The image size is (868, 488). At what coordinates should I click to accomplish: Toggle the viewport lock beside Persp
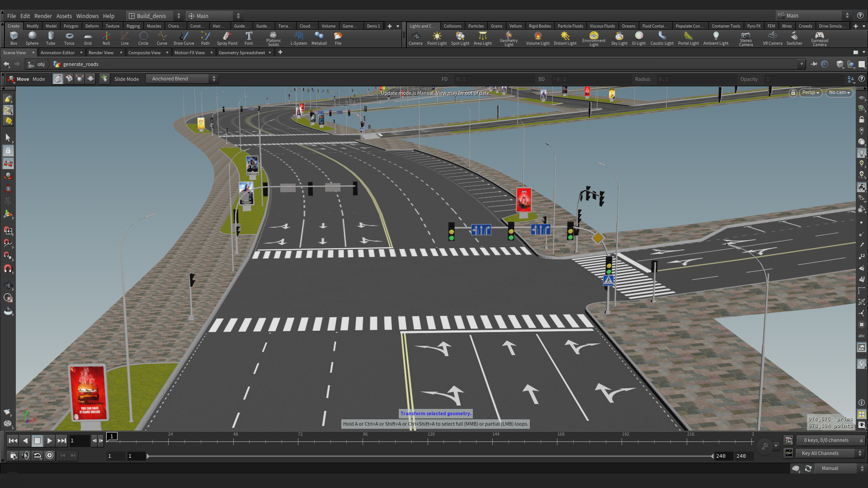(x=793, y=93)
